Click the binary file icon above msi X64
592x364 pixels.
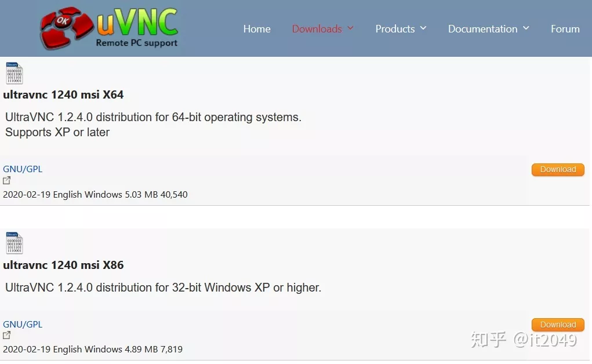[14, 73]
